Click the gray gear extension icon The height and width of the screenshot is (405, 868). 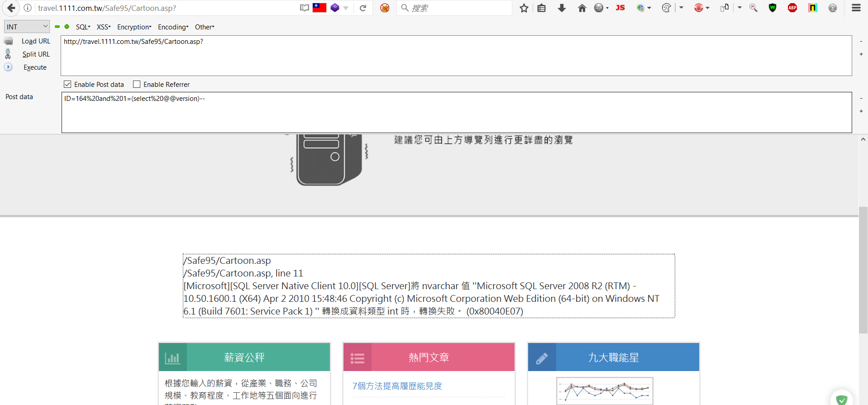pyautogui.click(x=833, y=8)
